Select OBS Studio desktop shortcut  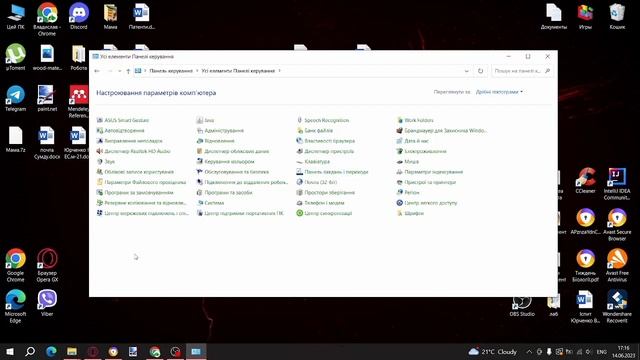pos(522,305)
